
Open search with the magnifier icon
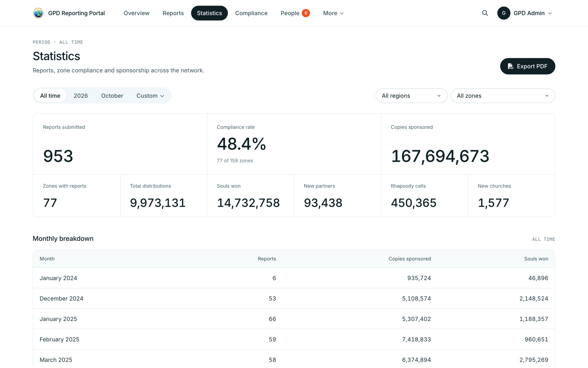(x=485, y=13)
